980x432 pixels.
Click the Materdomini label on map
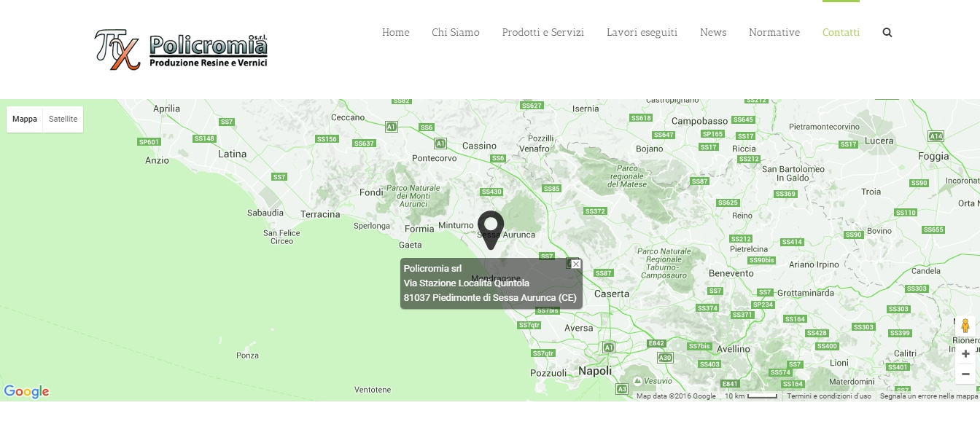point(852,381)
